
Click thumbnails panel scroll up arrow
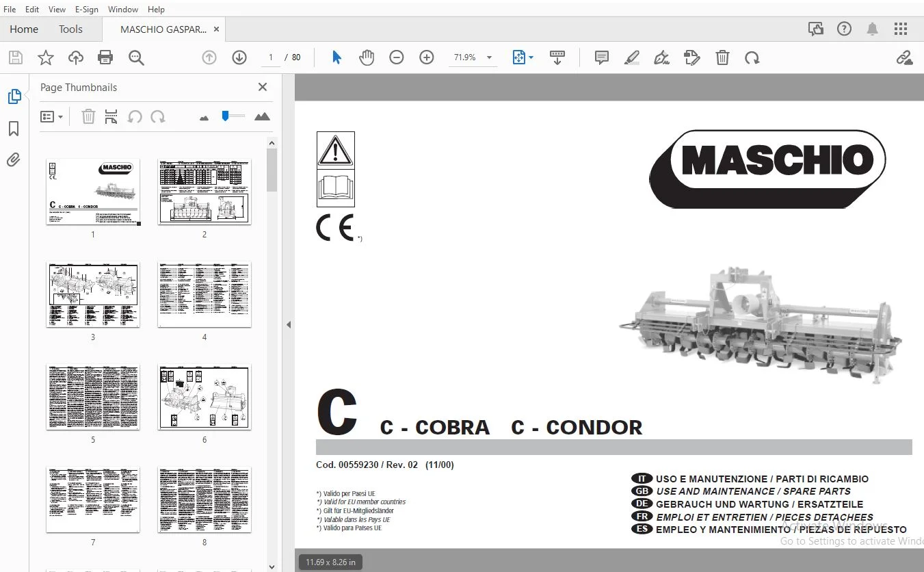(x=272, y=143)
